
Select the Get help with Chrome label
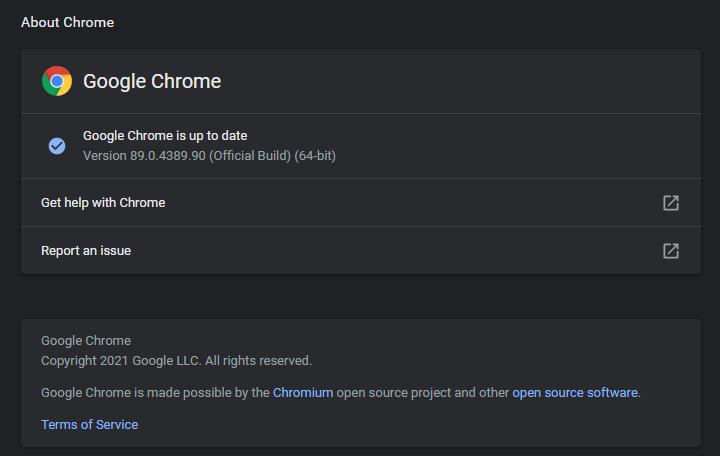tap(103, 203)
